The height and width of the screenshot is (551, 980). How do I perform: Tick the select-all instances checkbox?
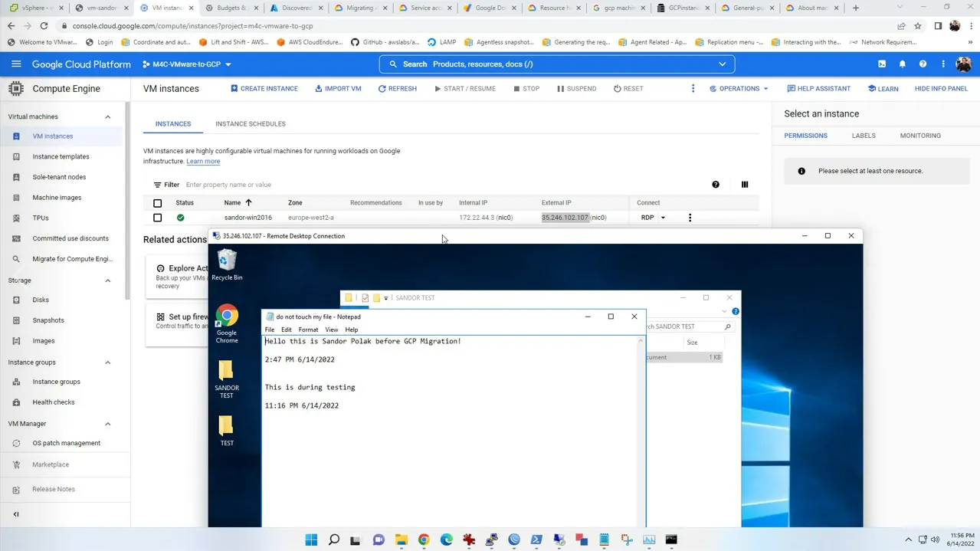pos(158,203)
